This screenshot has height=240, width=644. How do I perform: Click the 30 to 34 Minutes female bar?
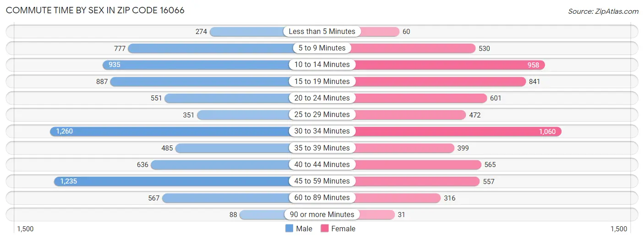coord(458,131)
